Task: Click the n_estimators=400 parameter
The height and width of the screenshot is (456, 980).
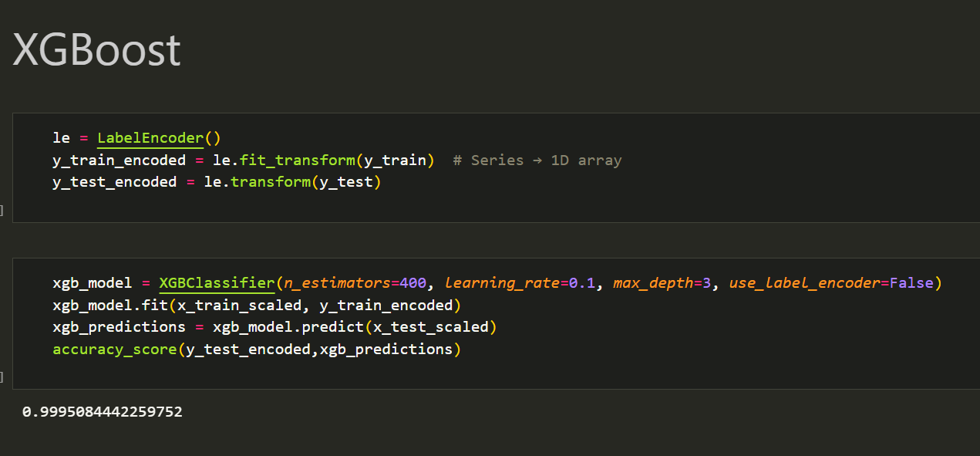Action: 355,283
